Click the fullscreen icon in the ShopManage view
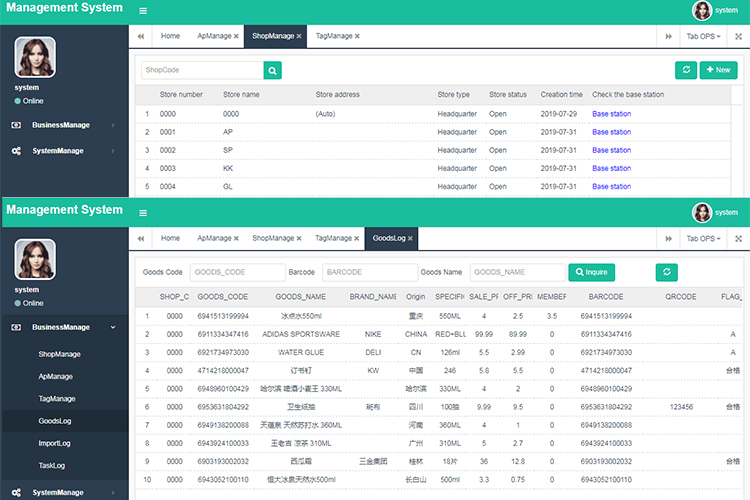Image resolution: width=750 pixels, height=500 pixels. point(738,36)
